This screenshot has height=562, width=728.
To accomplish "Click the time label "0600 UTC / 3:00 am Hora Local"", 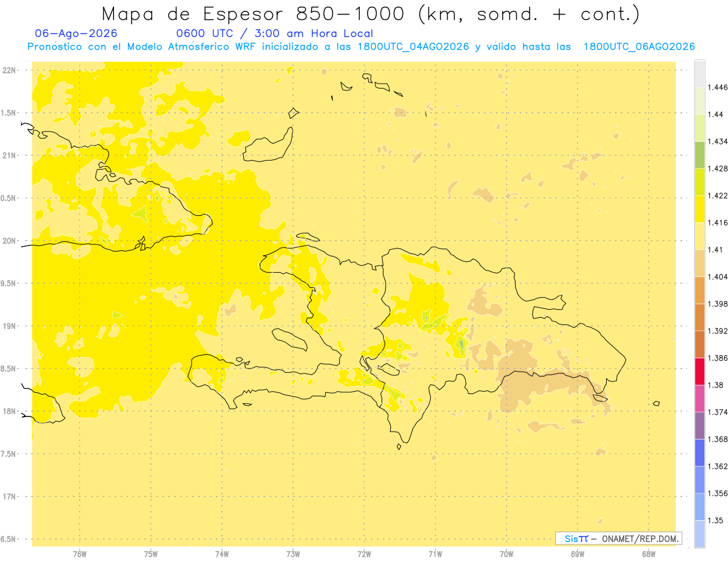I will point(274,34).
